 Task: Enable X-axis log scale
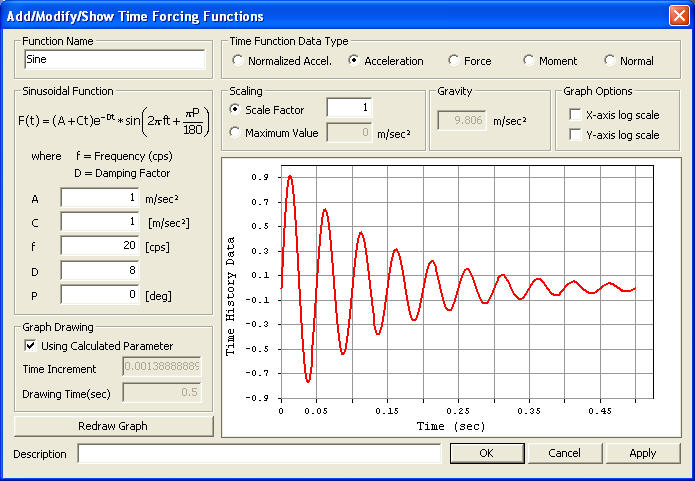click(x=574, y=115)
